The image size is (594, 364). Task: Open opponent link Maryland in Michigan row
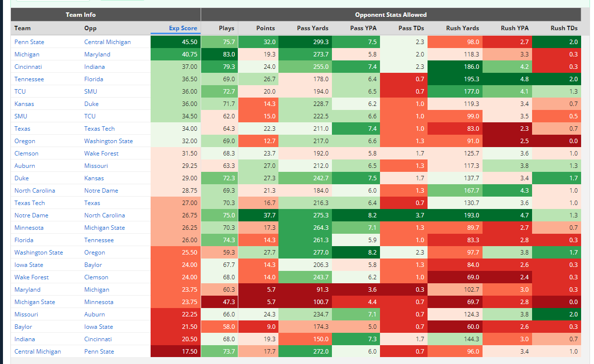click(x=98, y=54)
